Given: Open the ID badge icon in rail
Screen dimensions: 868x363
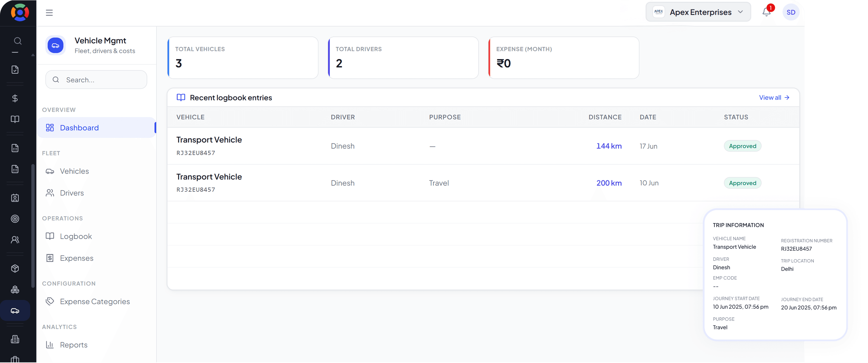Looking at the screenshot, I should [15, 198].
